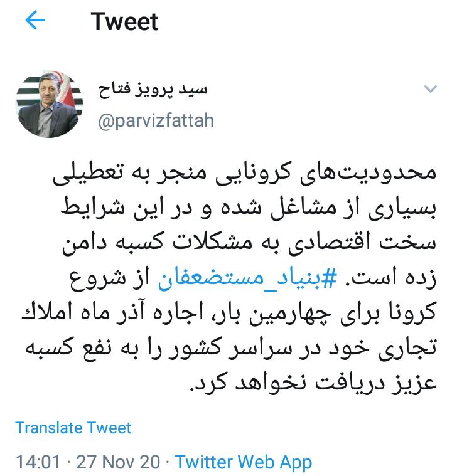The image size is (452, 476).
Task: Click the tweet line beginning کرونا برای چهارمین
Action: [229, 314]
